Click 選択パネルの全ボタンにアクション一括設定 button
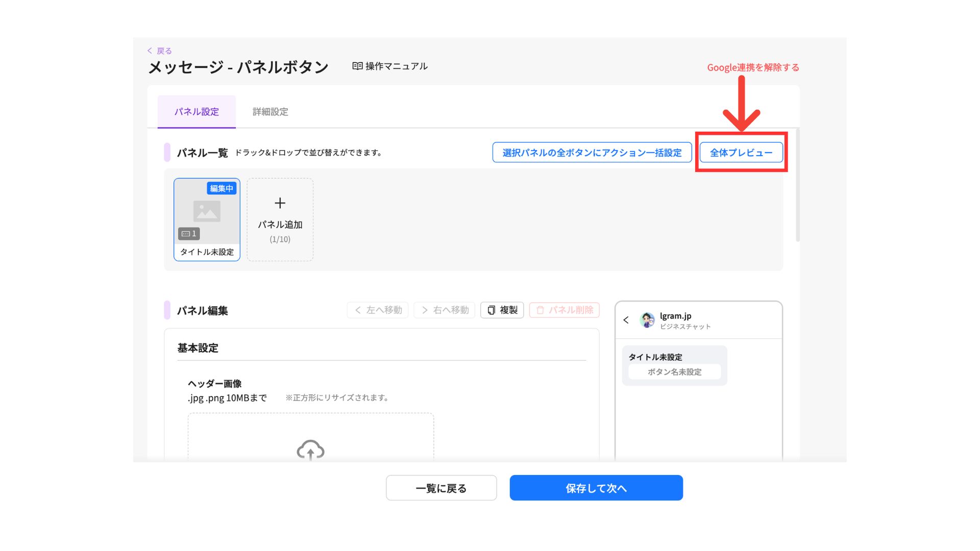 pyautogui.click(x=592, y=153)
